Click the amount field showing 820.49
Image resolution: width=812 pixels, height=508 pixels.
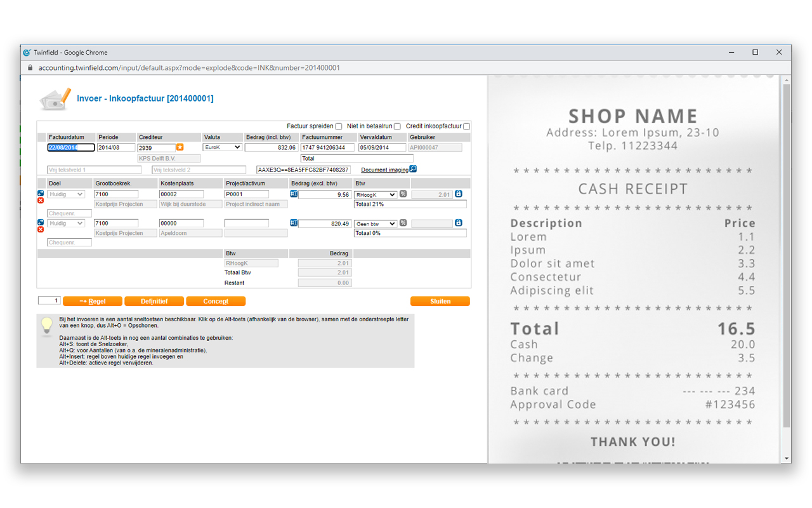325,224
